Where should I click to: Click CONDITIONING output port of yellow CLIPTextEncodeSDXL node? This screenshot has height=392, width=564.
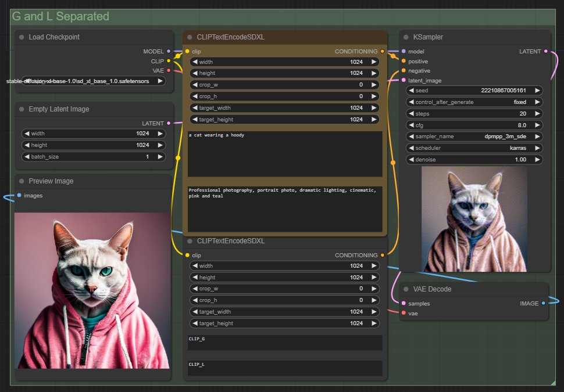click(382, 51)
